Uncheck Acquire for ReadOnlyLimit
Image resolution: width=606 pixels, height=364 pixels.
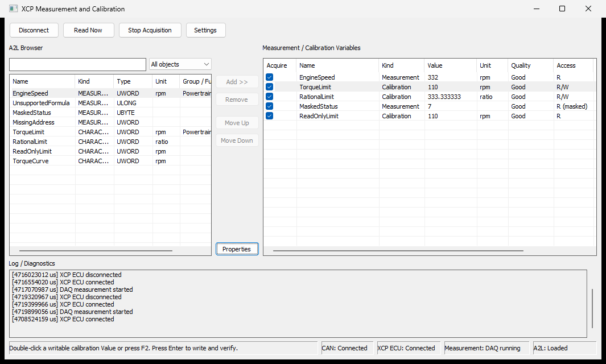[269, 116]
